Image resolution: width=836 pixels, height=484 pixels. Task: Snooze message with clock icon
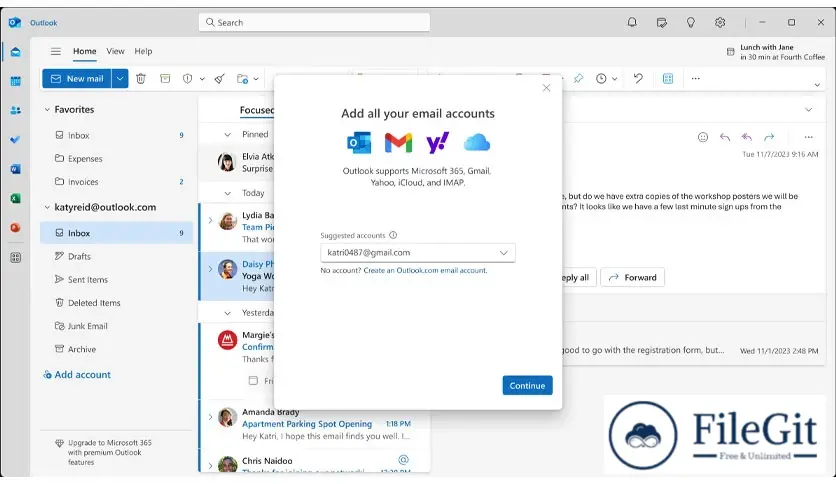(601, 79)
